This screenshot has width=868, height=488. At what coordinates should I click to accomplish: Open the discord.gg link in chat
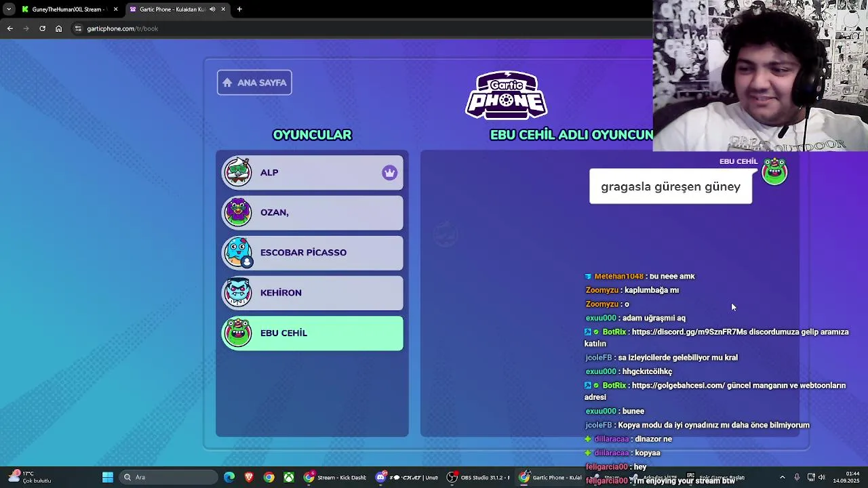coord(689,332)
